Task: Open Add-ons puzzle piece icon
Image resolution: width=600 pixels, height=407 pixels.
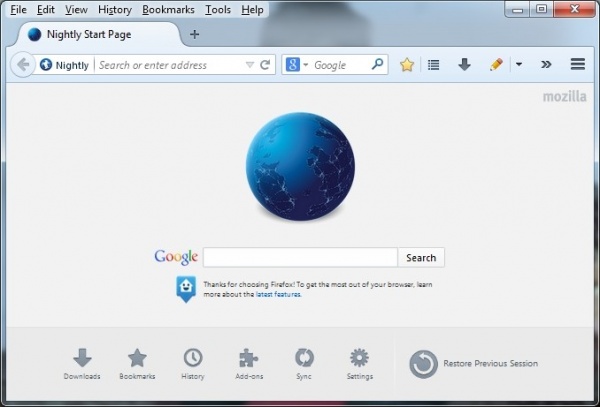Action: tap(249, 364)
